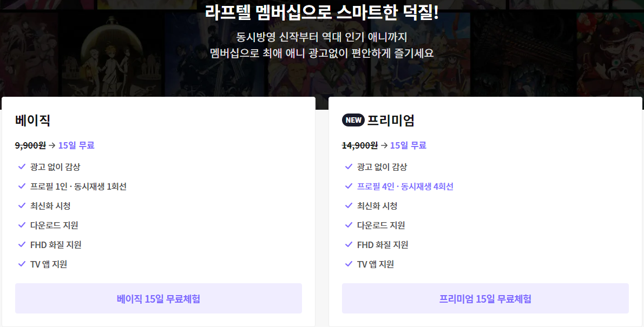Click the crossed-out 9,900원 price
644x327 pixels.
click(x=30, y=145)
